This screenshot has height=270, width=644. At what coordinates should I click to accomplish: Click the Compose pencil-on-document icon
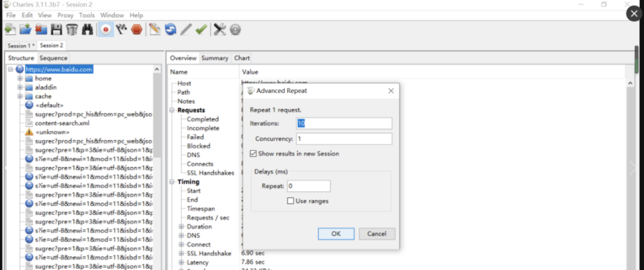coord(155,30)
